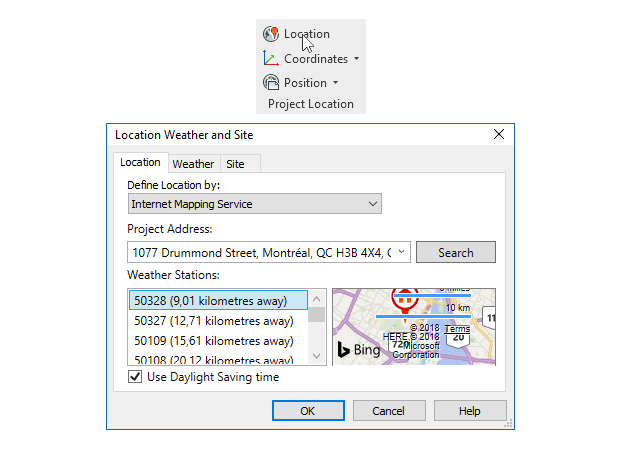Click the Cancel button
Screen dimensions: 618x449
coord(389,411)
